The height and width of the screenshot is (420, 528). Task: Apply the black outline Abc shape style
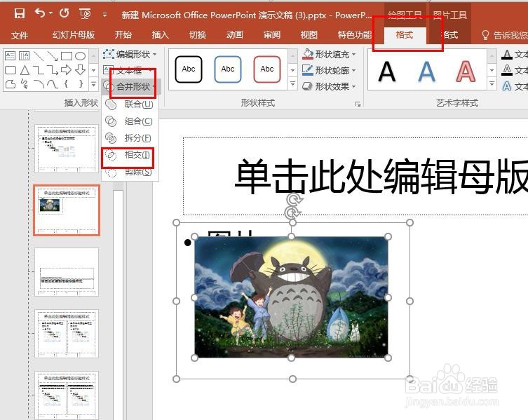coord(189,69)
